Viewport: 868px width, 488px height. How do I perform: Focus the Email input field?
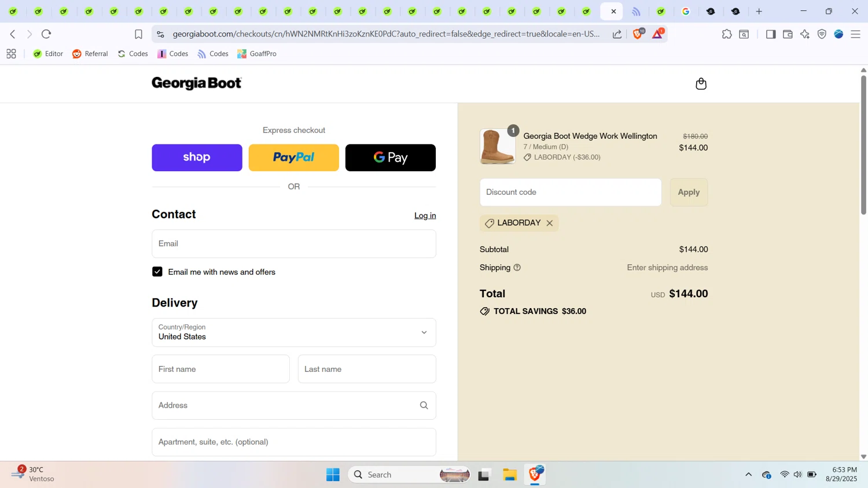coord(294,244)
